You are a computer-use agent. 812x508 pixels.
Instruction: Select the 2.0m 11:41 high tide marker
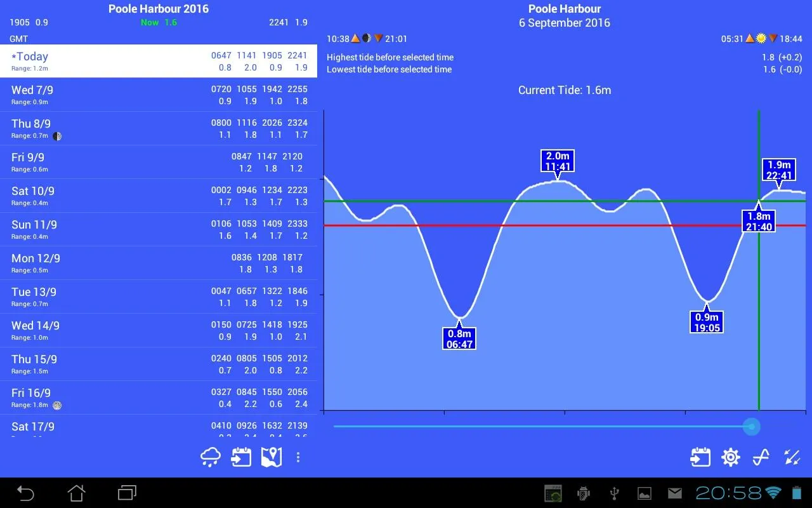tap(558, 161)
